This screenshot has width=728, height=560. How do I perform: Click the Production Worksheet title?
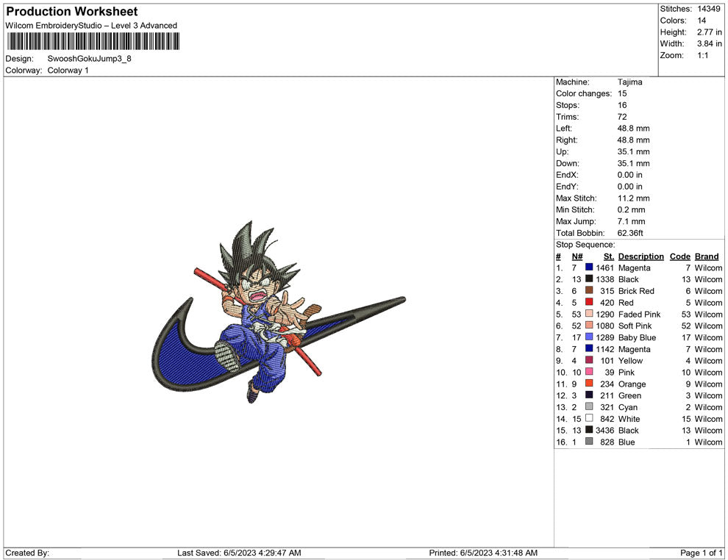pyautogui.click(x=72, y=12)
